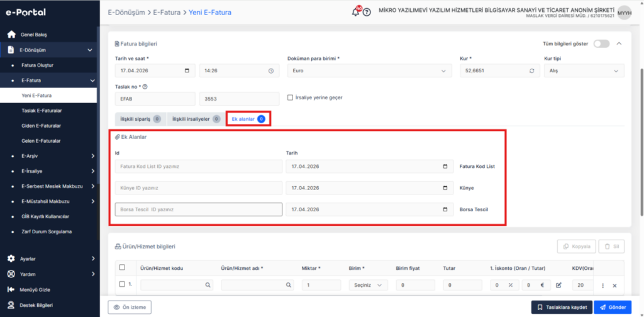The height and width of the screenshot is (317, 644).
Task: Click the Genel Bakış home icon
Action: [x=11, y=35]
